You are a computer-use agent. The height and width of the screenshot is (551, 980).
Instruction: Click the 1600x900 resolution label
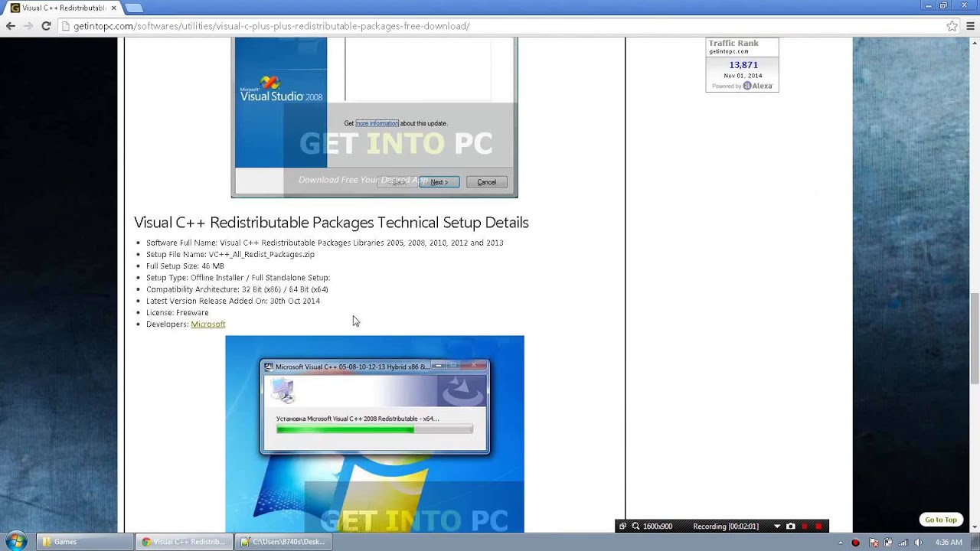coord(658,527)
